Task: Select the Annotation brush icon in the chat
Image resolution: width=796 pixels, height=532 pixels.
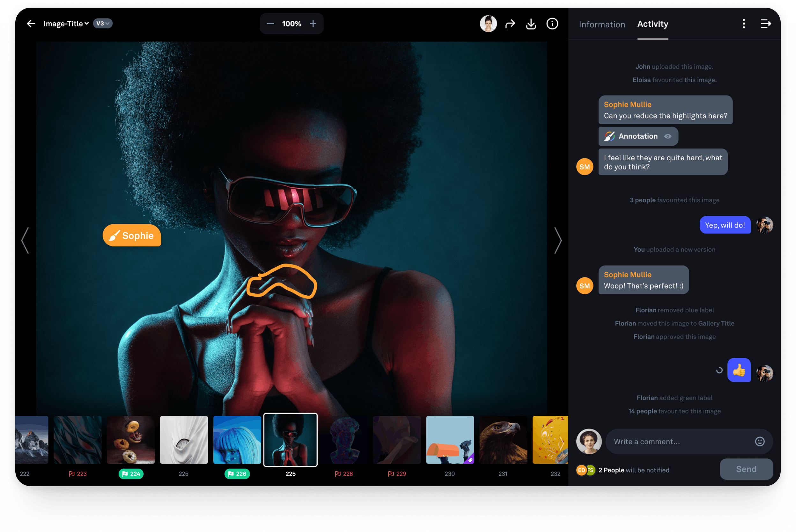Action: click(609, 136)
